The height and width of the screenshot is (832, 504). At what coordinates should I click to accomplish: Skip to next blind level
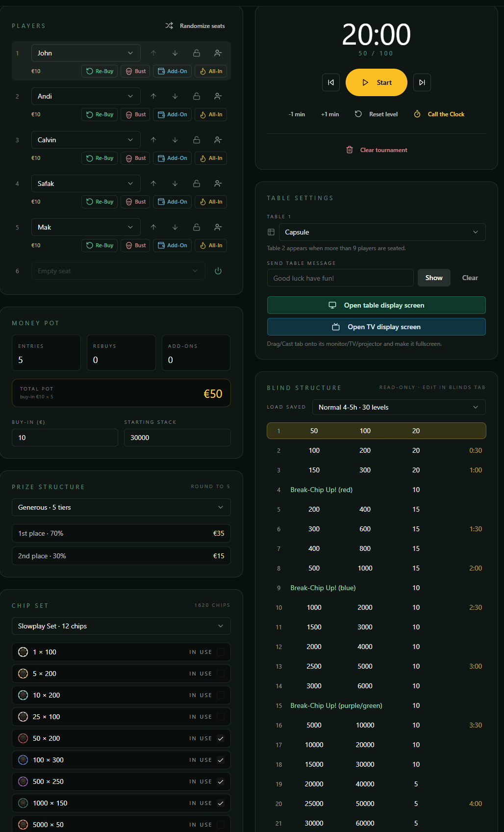(x=422, y=82)
